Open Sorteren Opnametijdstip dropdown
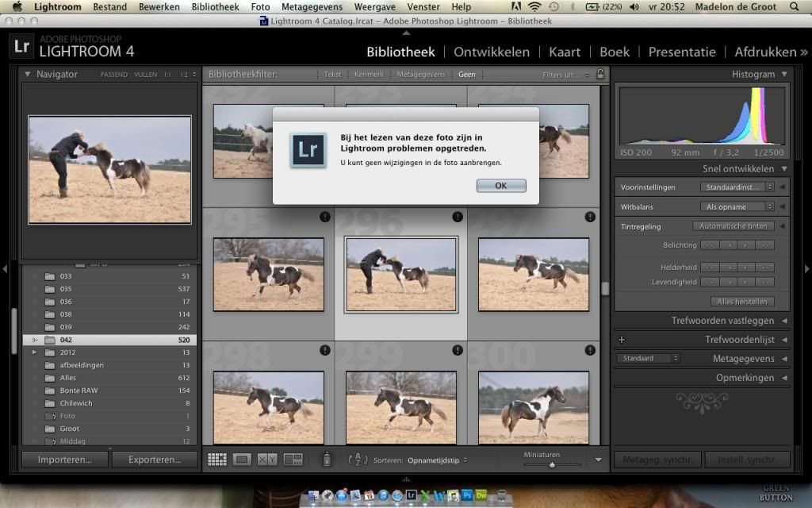 pos(437,460)
